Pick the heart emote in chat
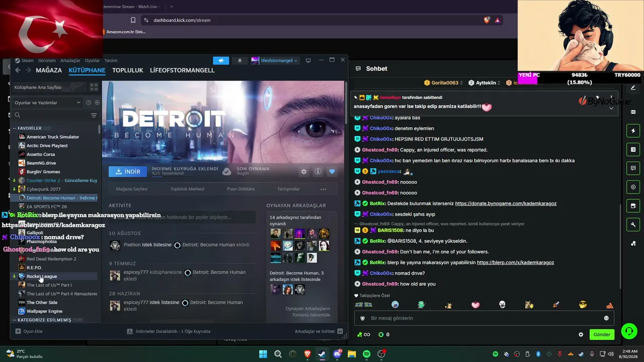 click(x=475, y=305)
